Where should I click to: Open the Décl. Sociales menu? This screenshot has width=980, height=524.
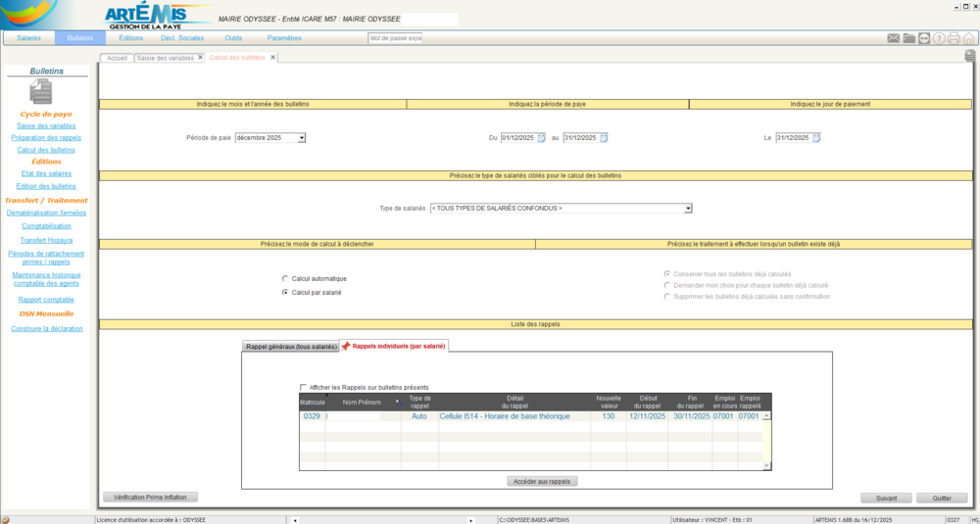click(182, 38)
